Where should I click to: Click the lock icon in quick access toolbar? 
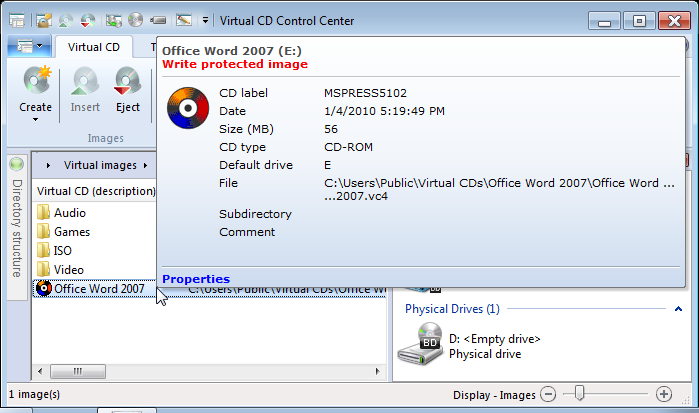(44, 19)
